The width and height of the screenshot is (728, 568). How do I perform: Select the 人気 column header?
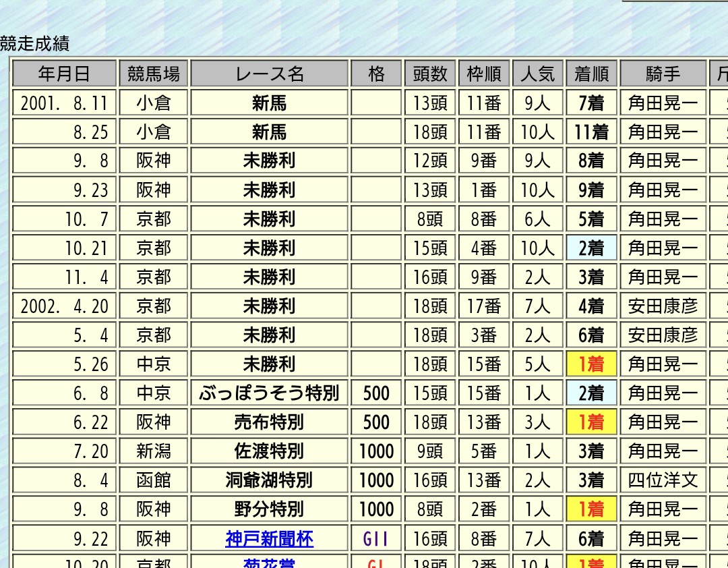coord(537,74)
